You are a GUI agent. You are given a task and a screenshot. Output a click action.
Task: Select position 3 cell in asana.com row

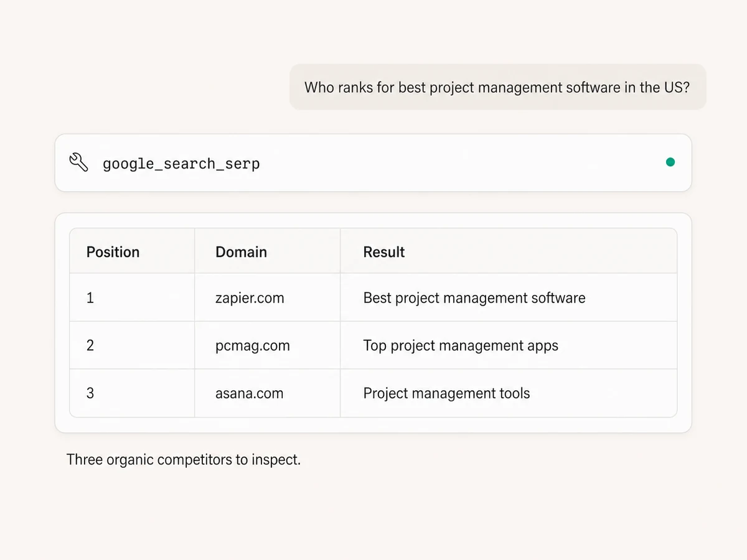click(132, 393)
